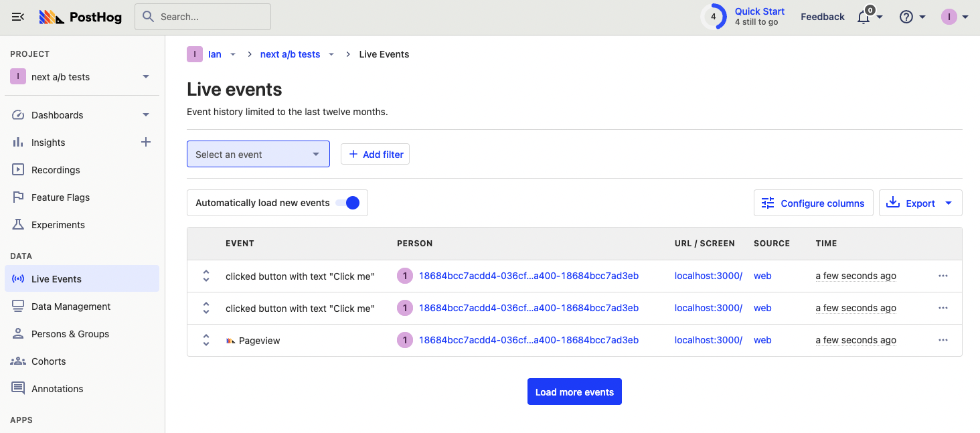The height and width of the screenshot is (433, 980).
Task: Go to Feature Flags in sidebar
Action: pyautogui.click(x=60, y=197)
